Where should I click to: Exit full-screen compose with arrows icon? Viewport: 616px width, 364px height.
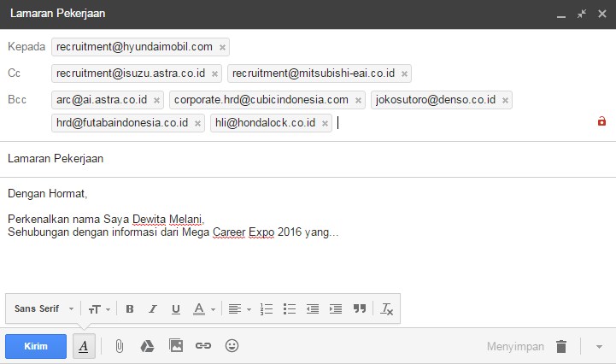pyautogui.click(x=582, y=15)
